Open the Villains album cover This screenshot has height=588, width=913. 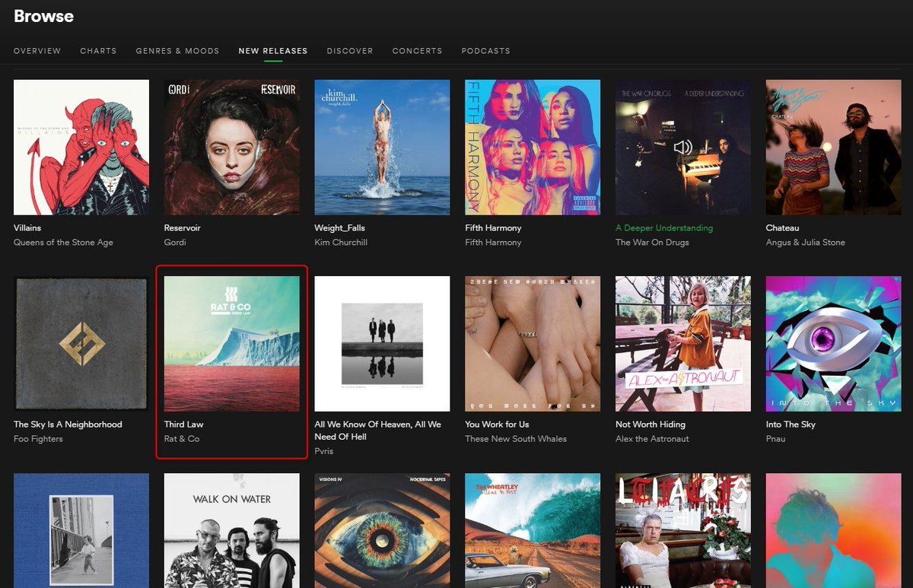coord(81,148)
